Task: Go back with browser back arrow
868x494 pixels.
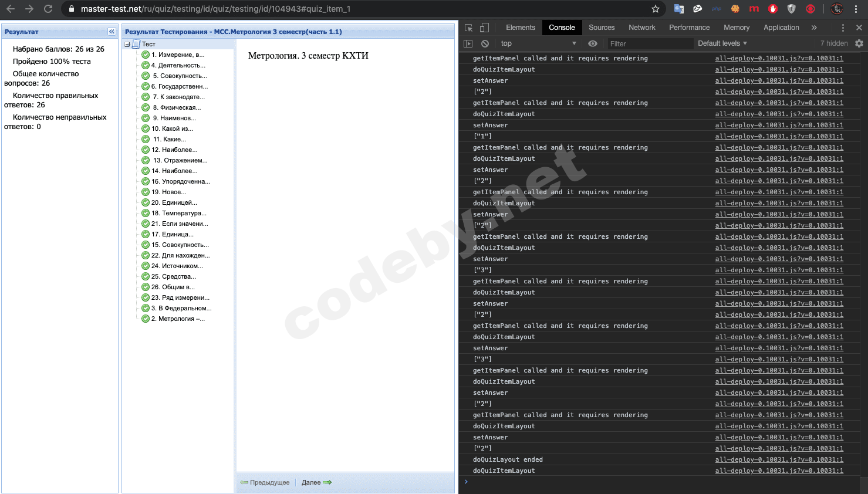Action: 11,9
